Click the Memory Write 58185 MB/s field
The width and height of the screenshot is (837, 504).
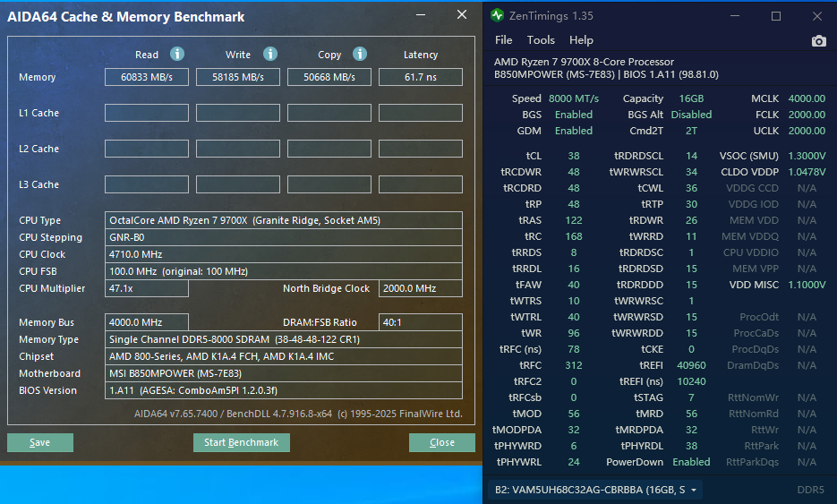(238, 77)
